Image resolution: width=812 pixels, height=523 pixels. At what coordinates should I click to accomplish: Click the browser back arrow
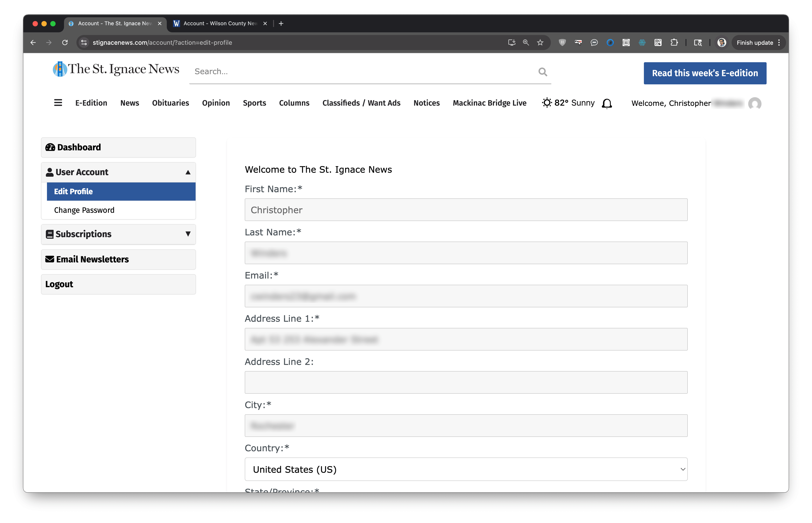pyautogui.click(x=33, y=43)
